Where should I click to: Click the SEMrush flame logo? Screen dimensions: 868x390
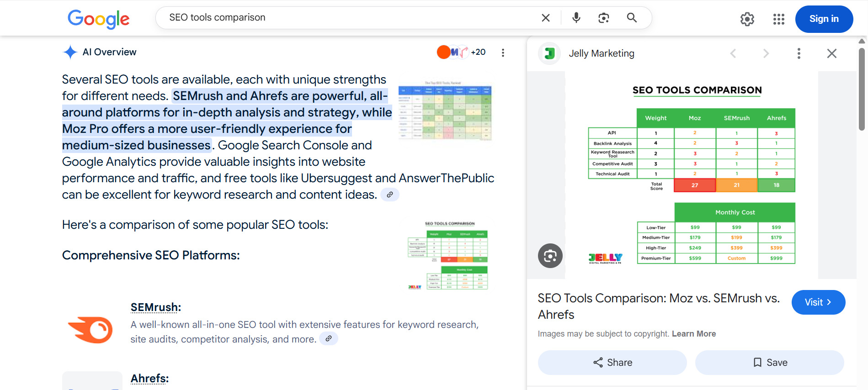click(91, 330)
